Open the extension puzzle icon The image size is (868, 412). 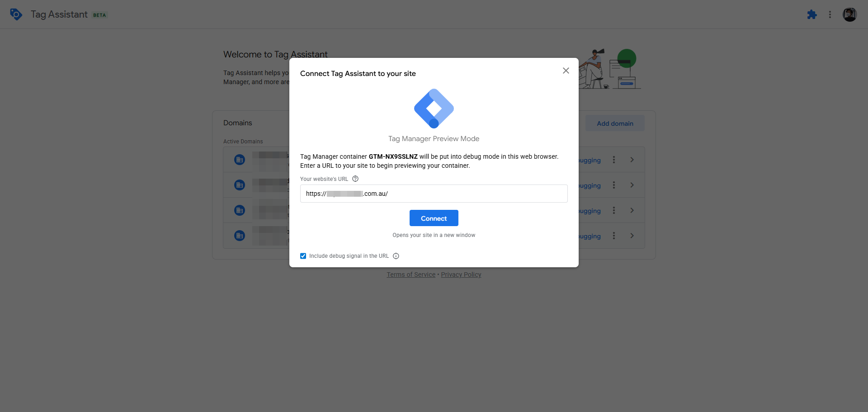812,14
